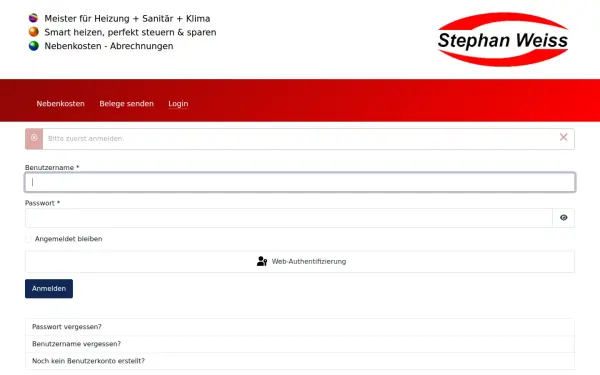Click the Stephan Weiss logo
The height and width of the screenshot is (375, 600).
pyautogui.click(x=503, y=39)
